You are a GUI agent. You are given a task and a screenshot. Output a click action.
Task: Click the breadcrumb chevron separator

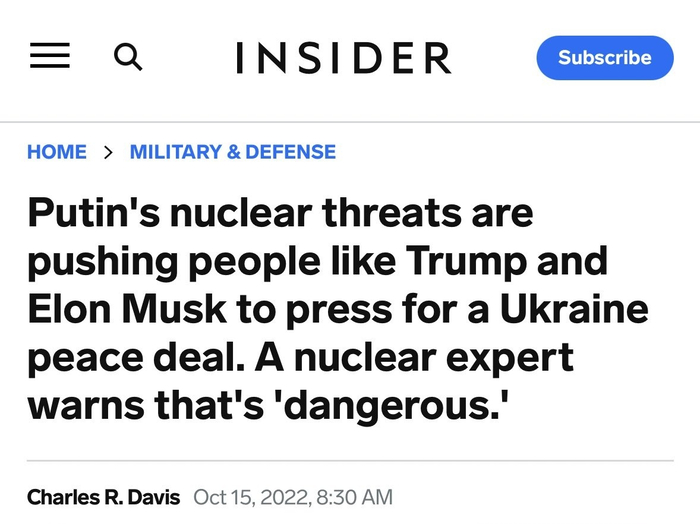108,152
